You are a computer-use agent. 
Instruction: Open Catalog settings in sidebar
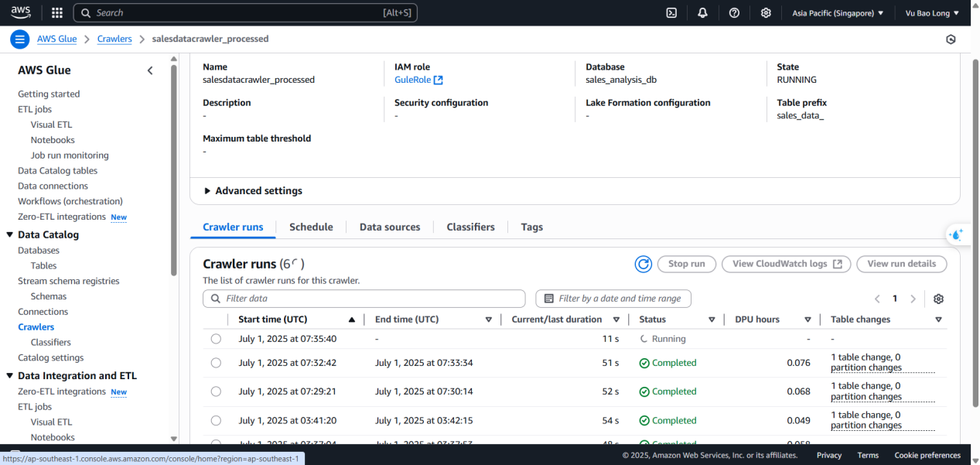[51, 357]
